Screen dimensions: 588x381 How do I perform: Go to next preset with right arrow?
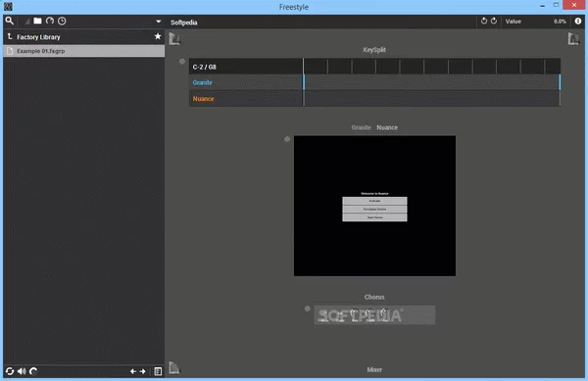pyautogui.click(x=142, y=371)
